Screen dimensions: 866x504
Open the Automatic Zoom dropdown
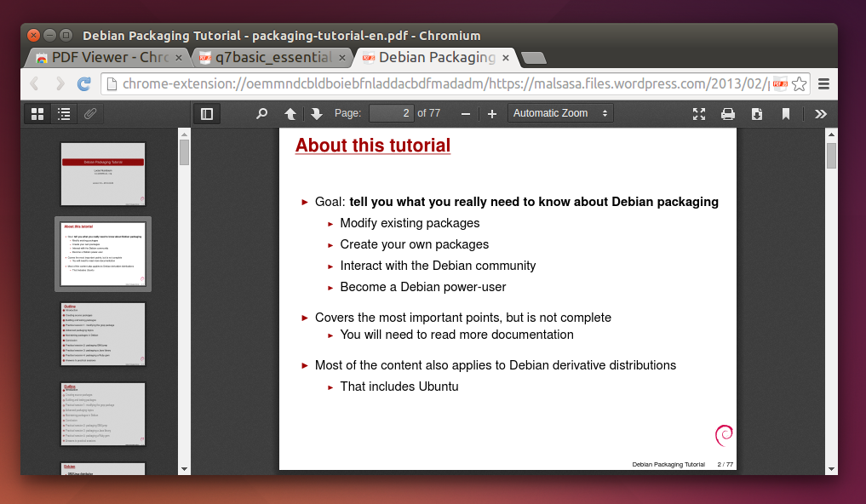point(559,112)
